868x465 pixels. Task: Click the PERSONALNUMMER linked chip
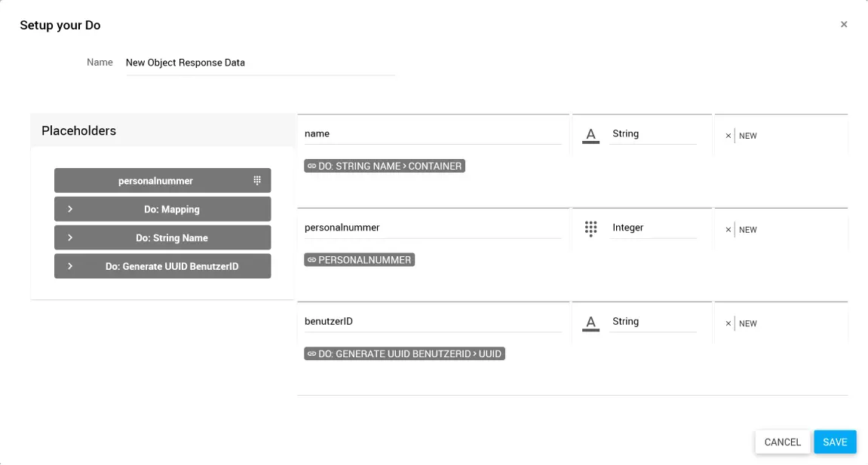tap(360, 260)
